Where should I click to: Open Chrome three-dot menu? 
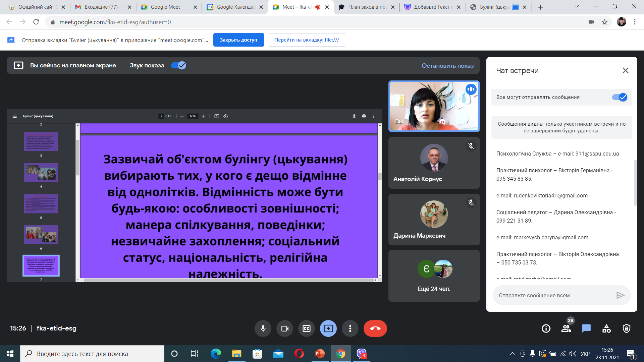(635, 22)
